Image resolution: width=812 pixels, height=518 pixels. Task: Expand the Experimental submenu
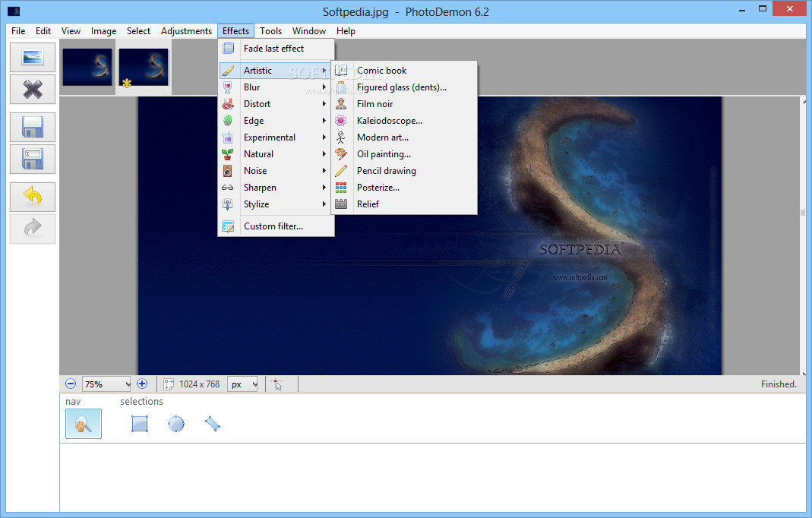click(276, 137)
